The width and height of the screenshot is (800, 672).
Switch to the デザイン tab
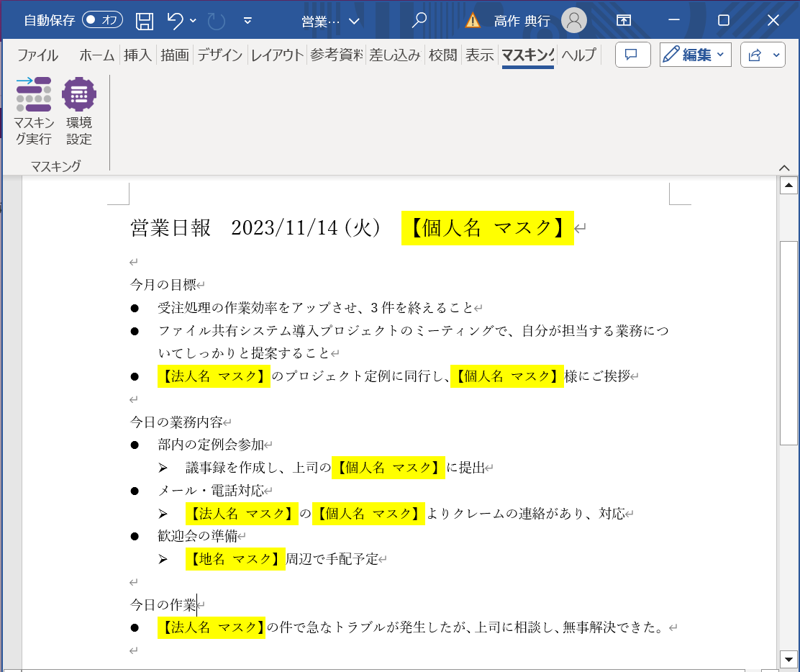pos(220,55)
